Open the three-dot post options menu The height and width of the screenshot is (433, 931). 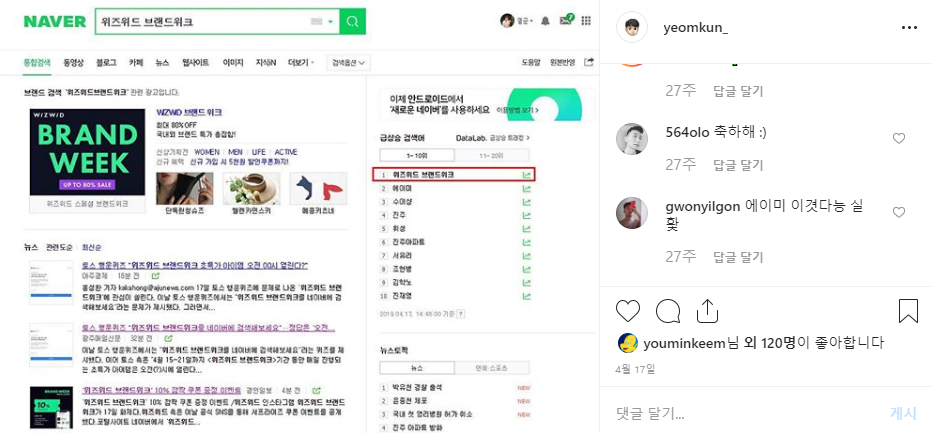(909, 28)
